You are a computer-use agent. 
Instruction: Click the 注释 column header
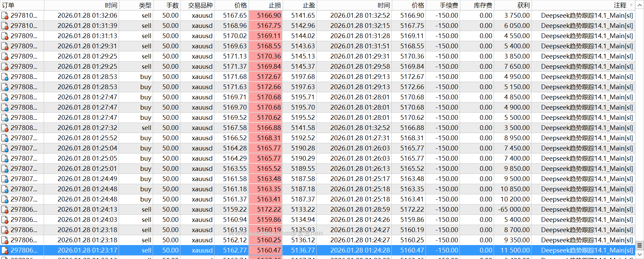pyautogui.click(x=583, y=5)
